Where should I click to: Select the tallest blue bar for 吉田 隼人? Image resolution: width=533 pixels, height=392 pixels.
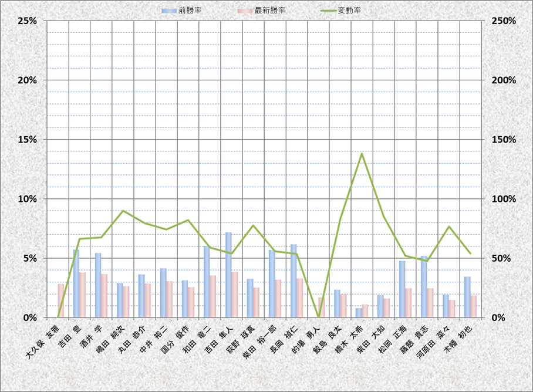click(x=228, y=275)
